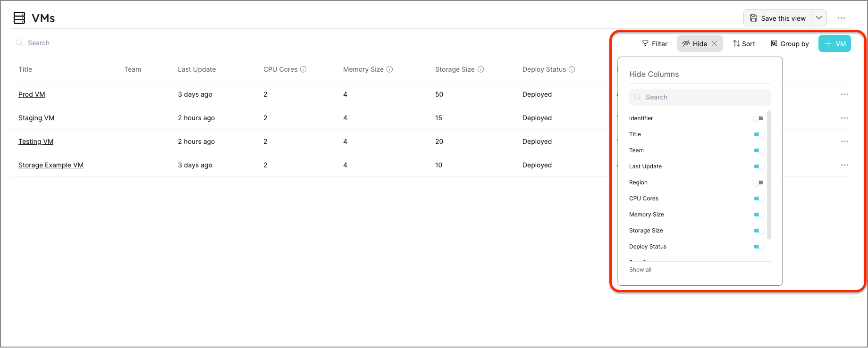Screen dimensions: 868x348
Task: Open the Storage Example VM link
Action: (x=51, y=165)
